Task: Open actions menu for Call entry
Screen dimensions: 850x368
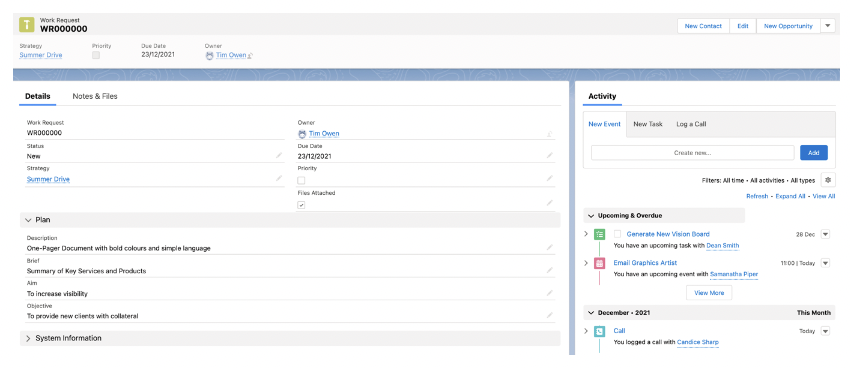Action: [x=825, y=331]
